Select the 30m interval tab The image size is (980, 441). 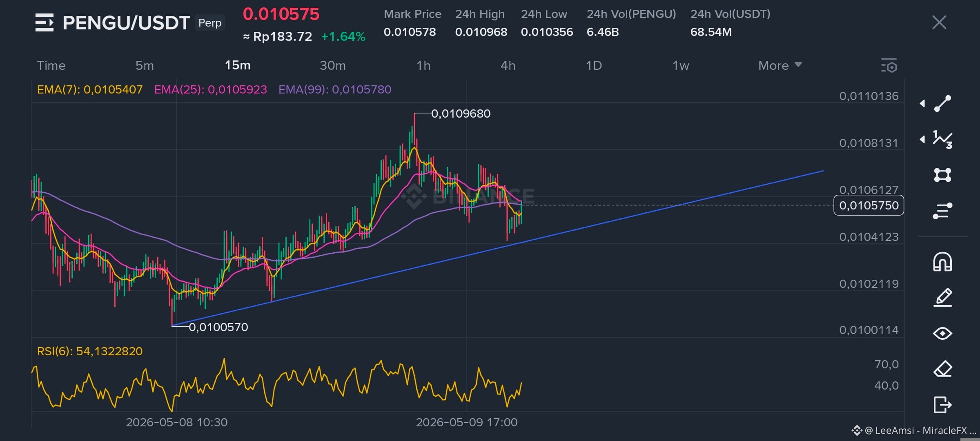point(332,65)
